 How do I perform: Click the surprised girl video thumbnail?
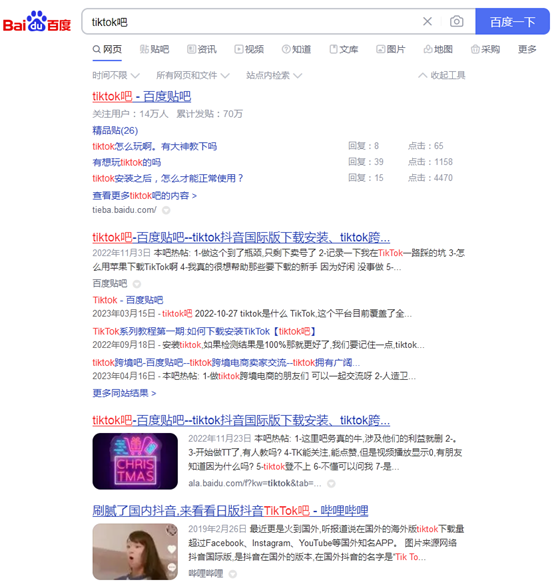tap(135, 552)
